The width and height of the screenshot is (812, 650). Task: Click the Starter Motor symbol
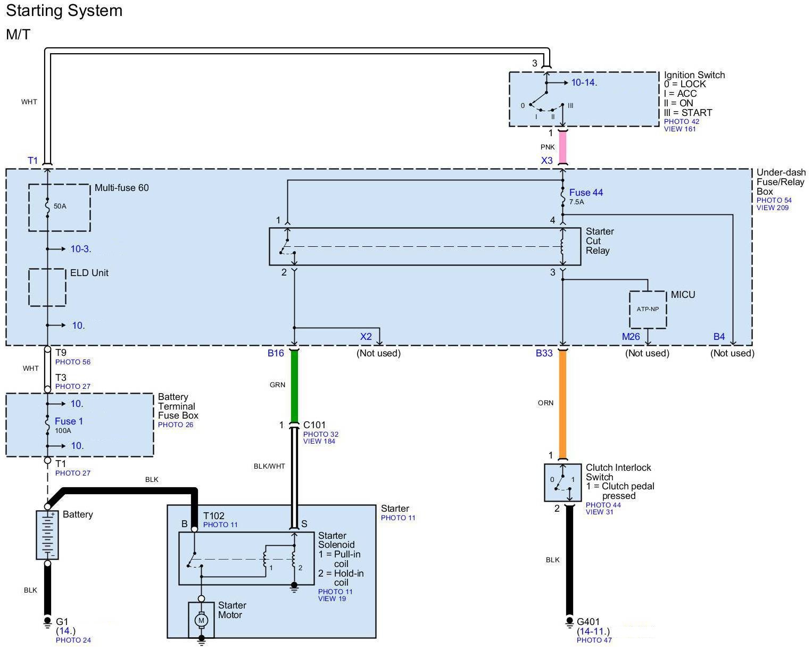[201, 620]
